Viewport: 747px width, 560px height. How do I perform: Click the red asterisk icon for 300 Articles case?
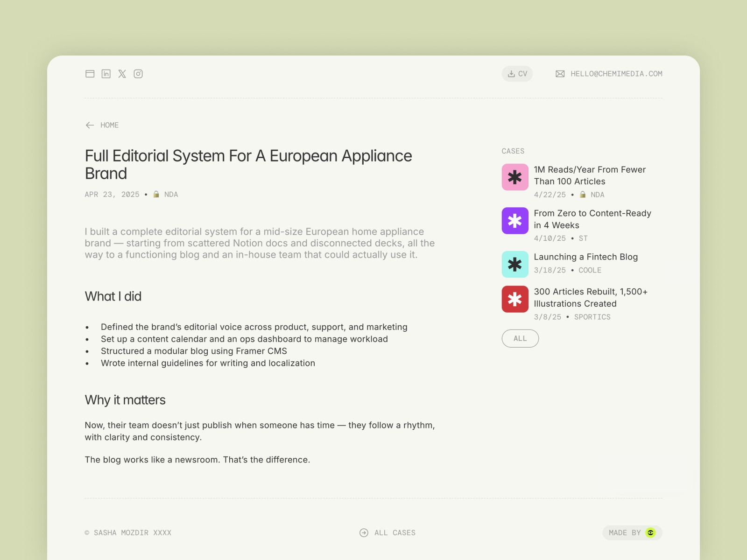[x=514, y=299]
